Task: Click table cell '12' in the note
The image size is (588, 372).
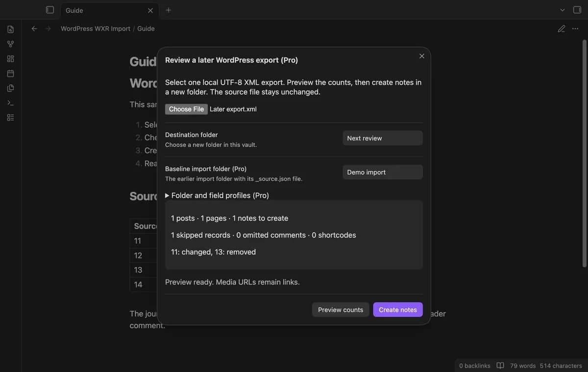Action: tap(138, 256)
